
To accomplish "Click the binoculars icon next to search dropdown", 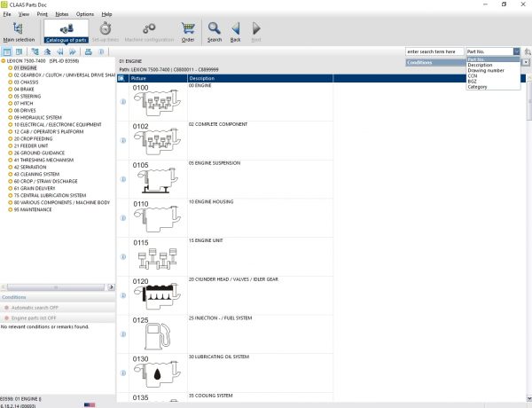I will click(x=526, y=52).
